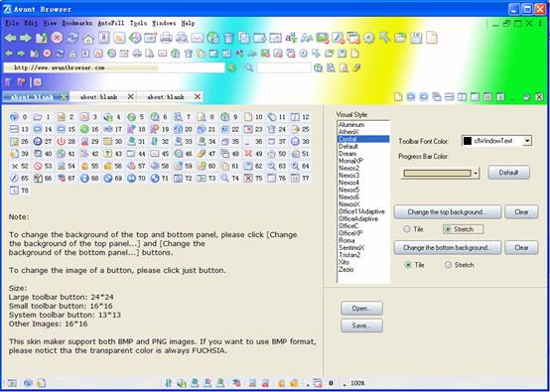The image size is (550, 392).
Task: Select icon image number 10 (blank page)
Action: [248, 117]
